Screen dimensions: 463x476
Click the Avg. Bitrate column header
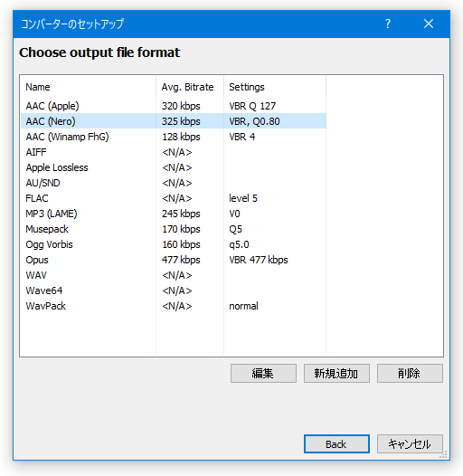[190, 87]
